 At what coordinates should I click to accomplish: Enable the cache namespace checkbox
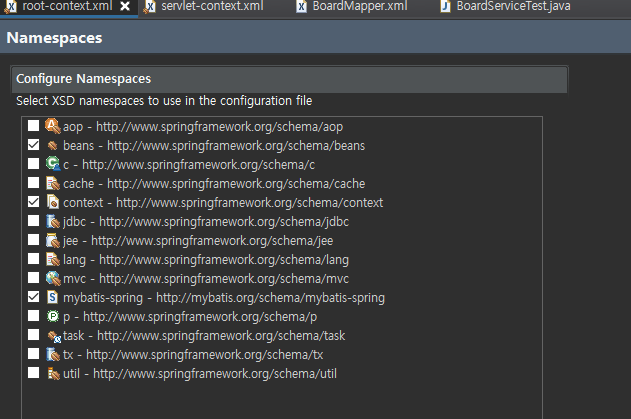(33, 183)
